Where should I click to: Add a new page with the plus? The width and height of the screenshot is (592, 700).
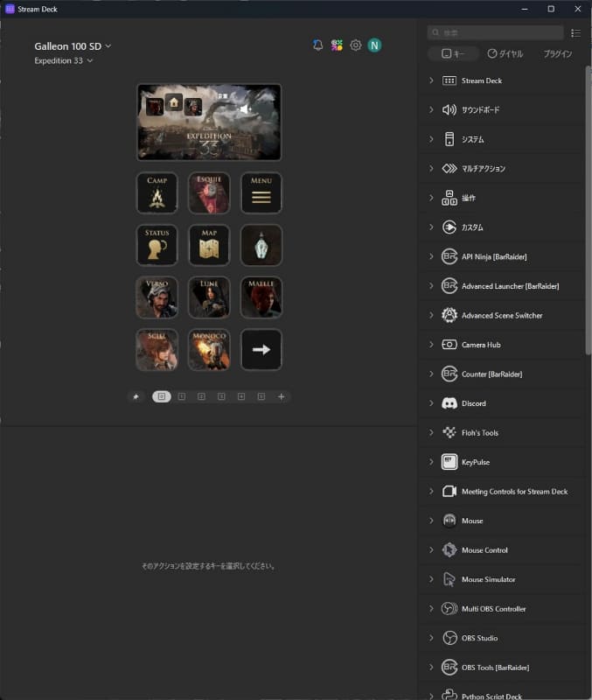pos(281,396)
